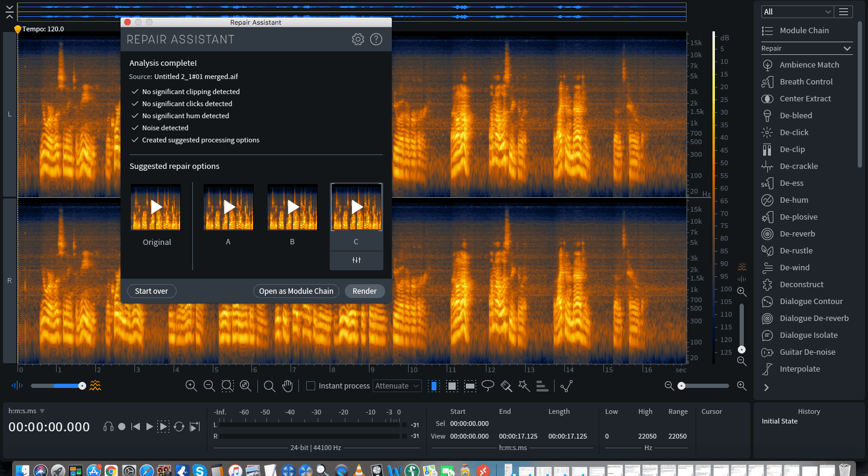Screen dimensions: 868x476
Task: Toggle loop playback in transport
Action: [179, 427]
